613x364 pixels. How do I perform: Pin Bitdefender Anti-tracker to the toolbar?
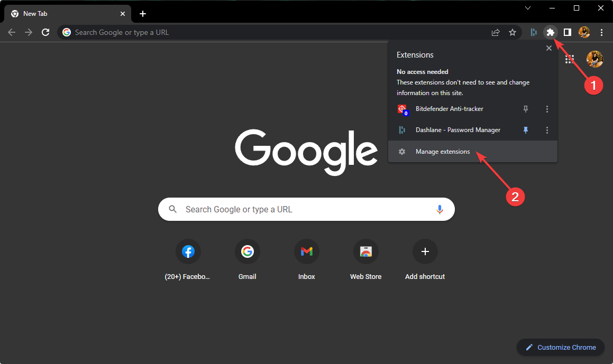tap(526, 109)
